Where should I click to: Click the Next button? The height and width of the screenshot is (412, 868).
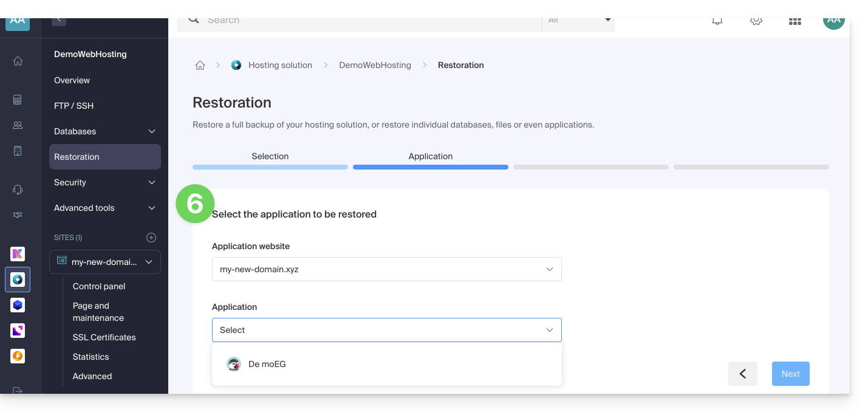[x=790, y=374]
